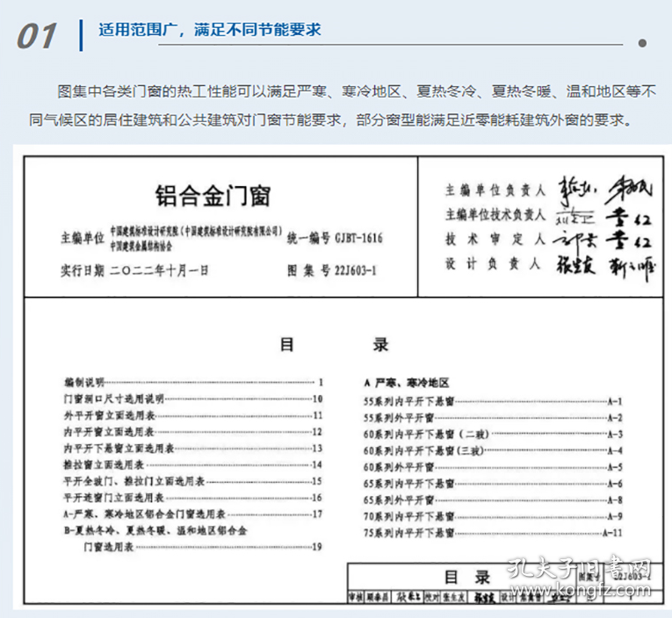Click the entry 平开全玻门、推拉门立面选用表
The height and width of the screenshot is (618, 672).
tap(193, 481)
